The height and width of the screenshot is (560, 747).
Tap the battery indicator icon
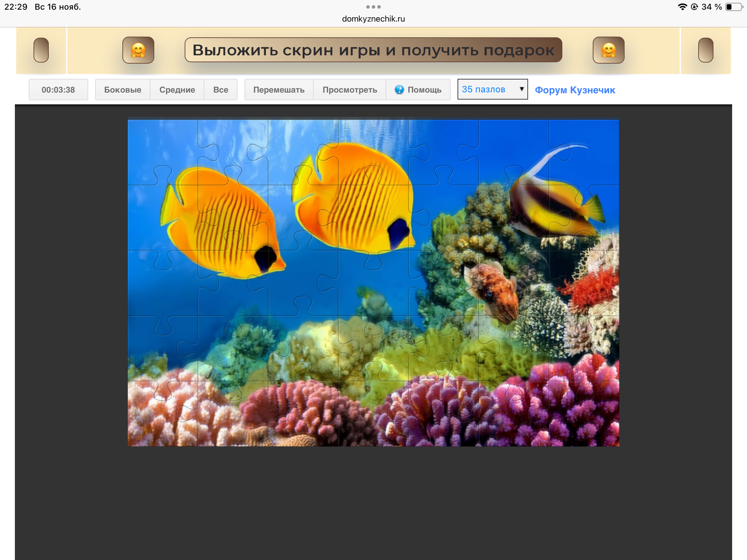734,7
